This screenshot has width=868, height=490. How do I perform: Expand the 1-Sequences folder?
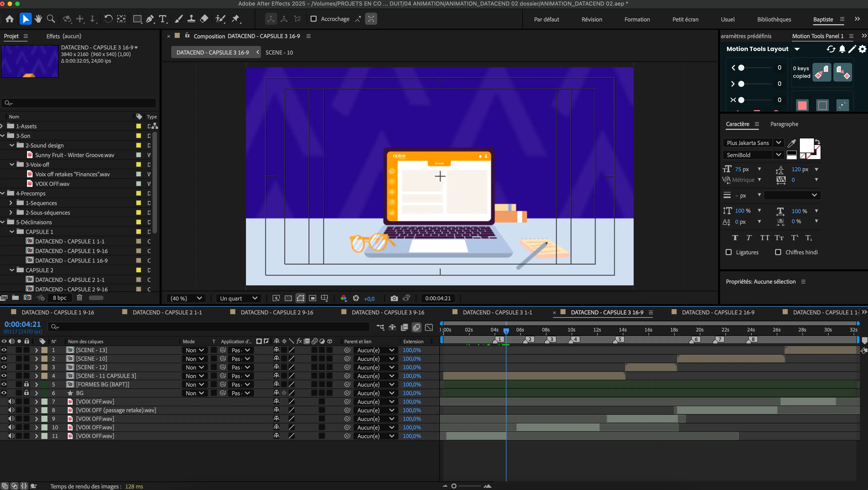pos(11,203)
